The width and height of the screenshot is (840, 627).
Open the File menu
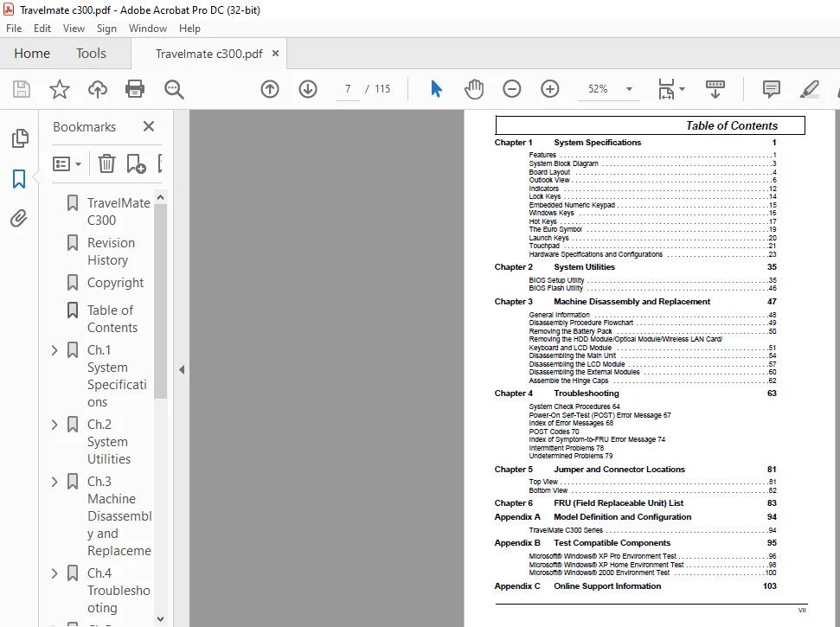pos(14,29)
